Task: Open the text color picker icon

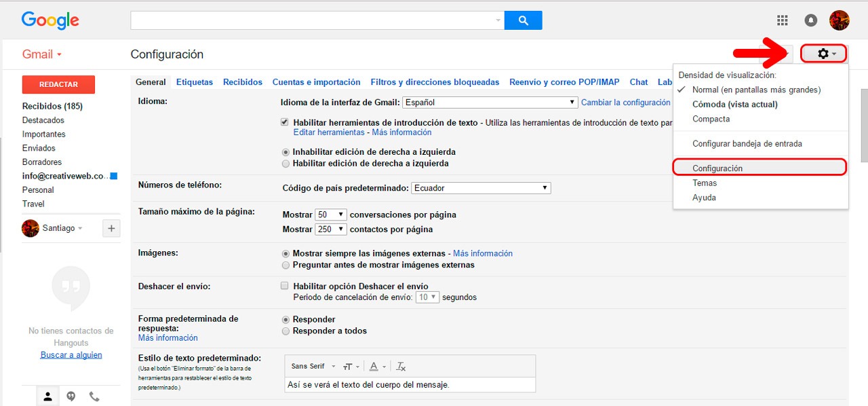Action: 377,367
